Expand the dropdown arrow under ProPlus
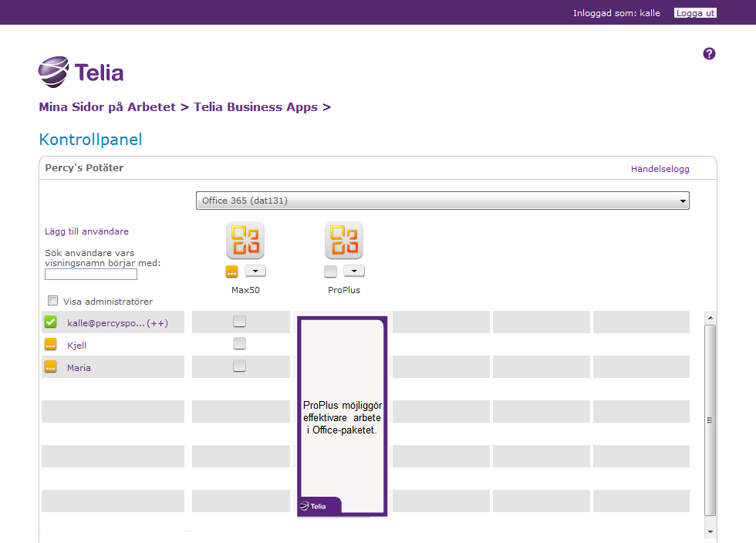Image resolution: width=756 pixels, height=543 pixels. click(x=354, y=271)
